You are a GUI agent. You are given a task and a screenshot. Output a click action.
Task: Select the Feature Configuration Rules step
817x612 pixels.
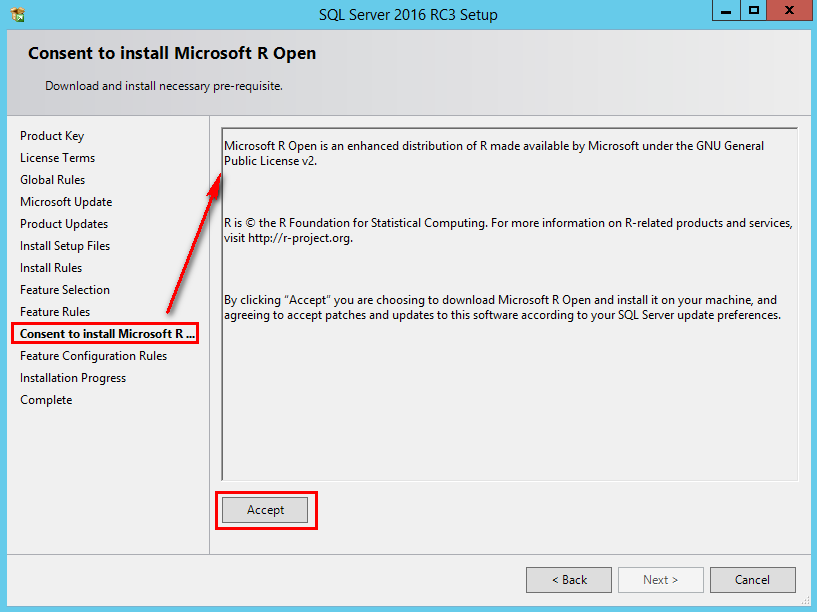pyautogui.click(x=94, y=356)
